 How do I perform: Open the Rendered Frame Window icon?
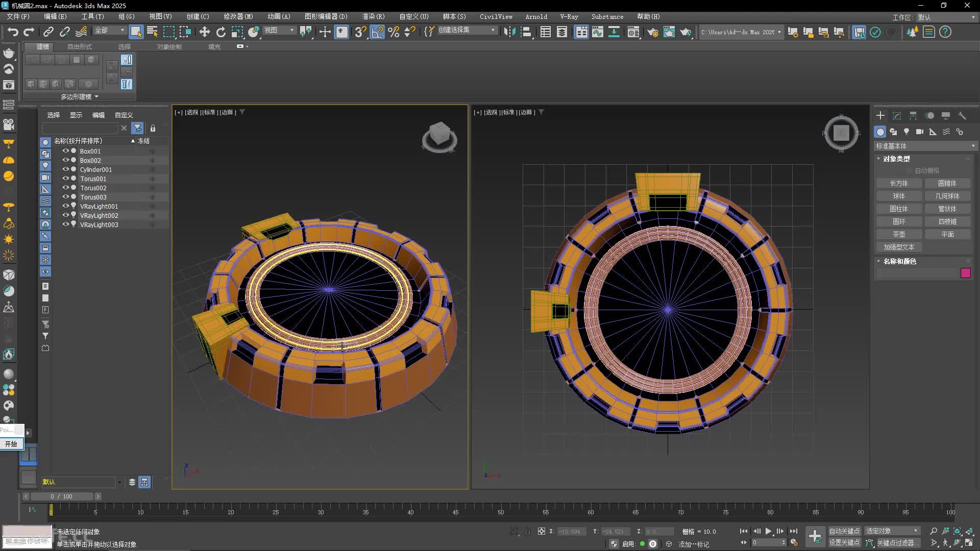(x=669, y=32)
